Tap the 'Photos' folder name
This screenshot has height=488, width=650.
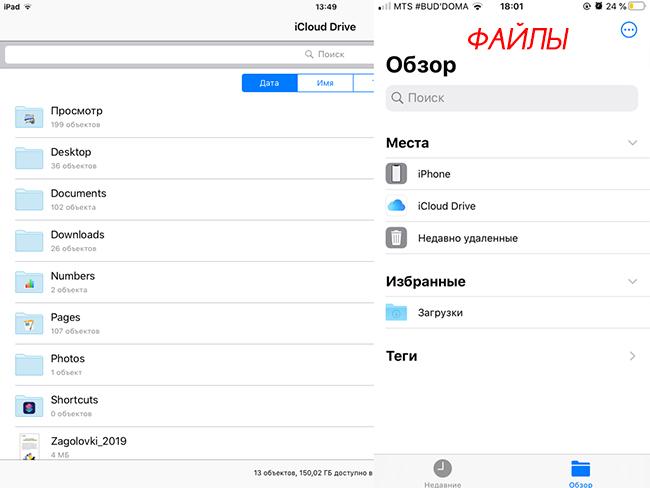coord(68,359)
